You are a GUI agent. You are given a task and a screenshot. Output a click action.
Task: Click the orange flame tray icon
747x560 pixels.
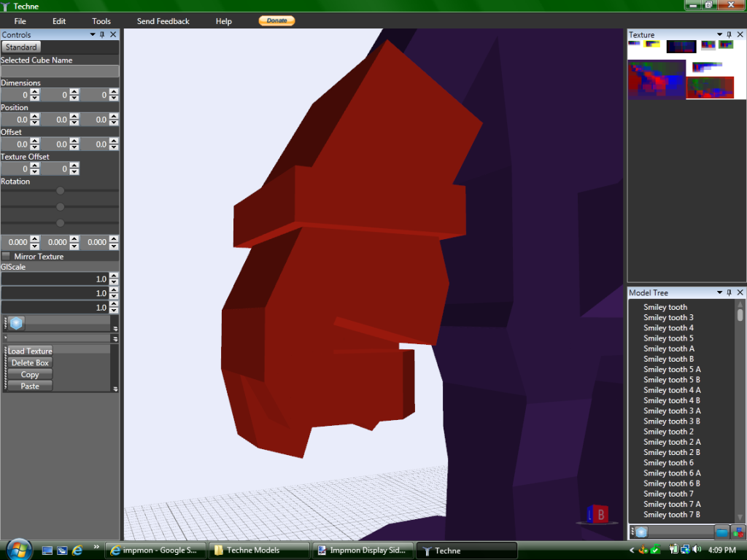point(643,550)
